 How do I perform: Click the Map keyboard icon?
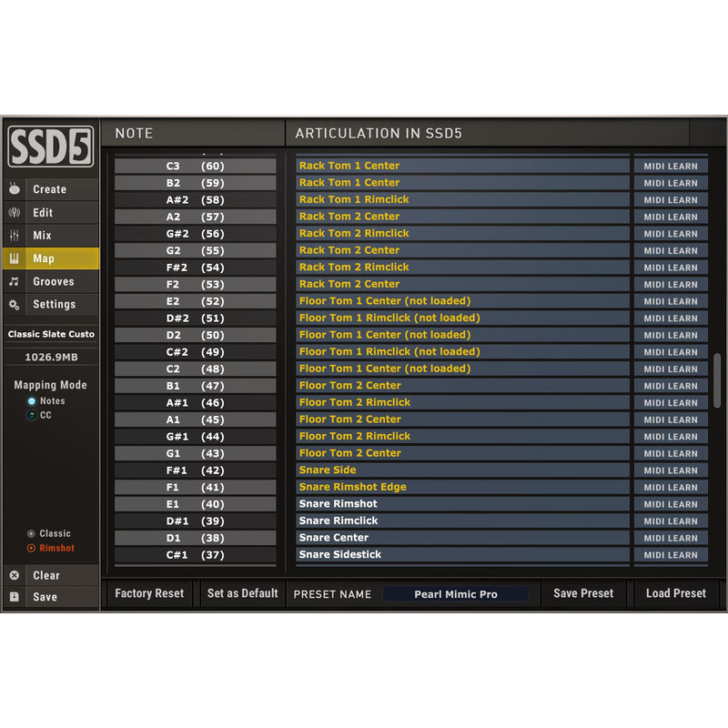pos(15,258)
